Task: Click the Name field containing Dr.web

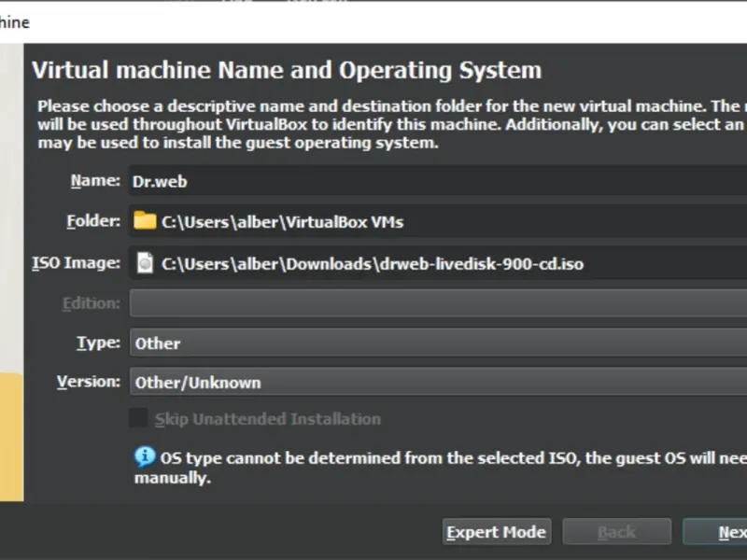Action: tap(438, 181)
